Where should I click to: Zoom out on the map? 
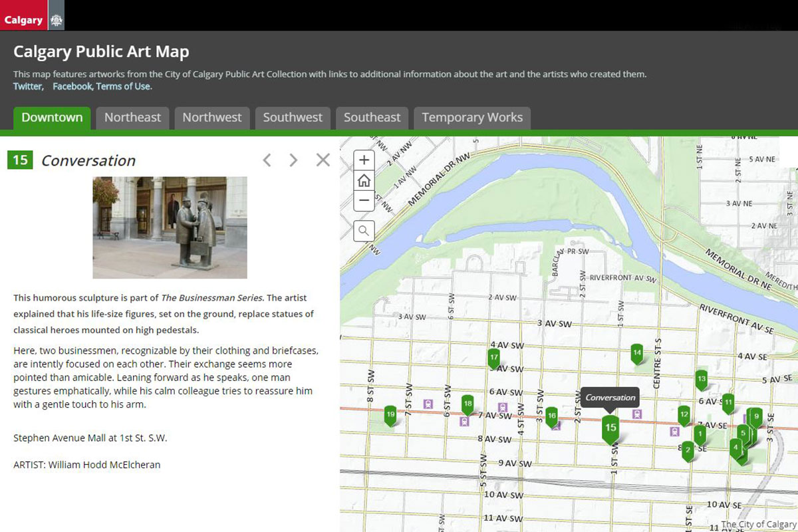click(x=364, y=200)
